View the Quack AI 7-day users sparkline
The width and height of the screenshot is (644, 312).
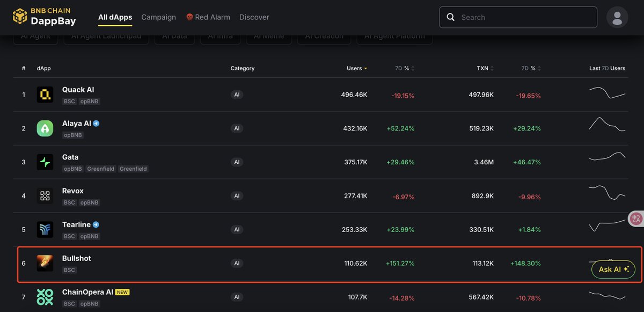(x=607, y=92)
